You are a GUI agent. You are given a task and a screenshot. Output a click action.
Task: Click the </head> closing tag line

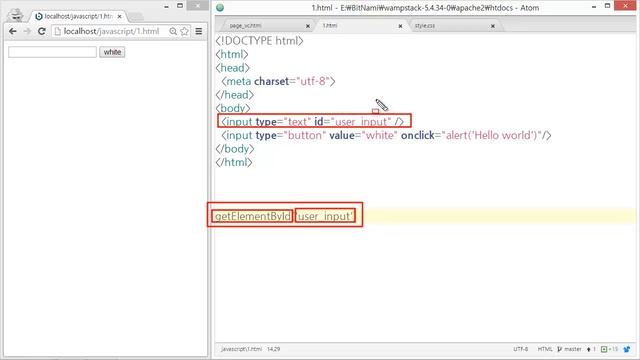(235, 95)
